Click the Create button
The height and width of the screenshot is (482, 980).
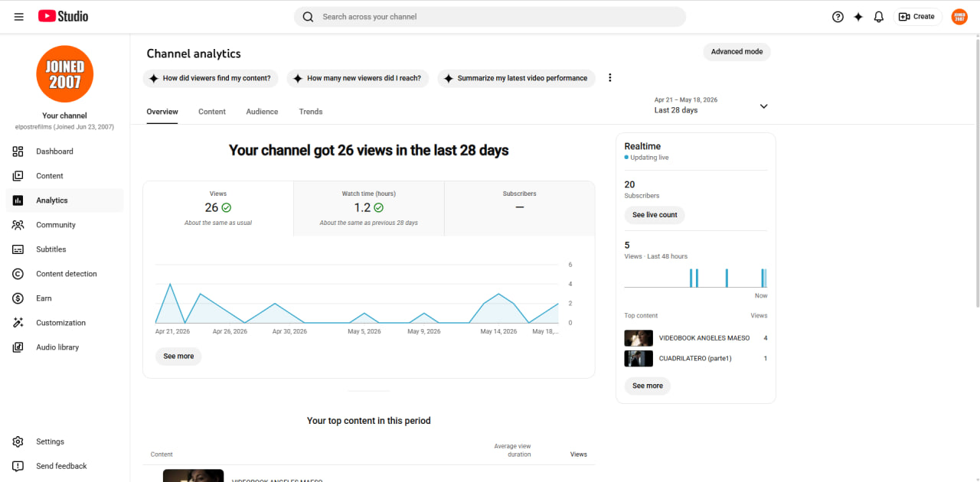coord(917,17)
